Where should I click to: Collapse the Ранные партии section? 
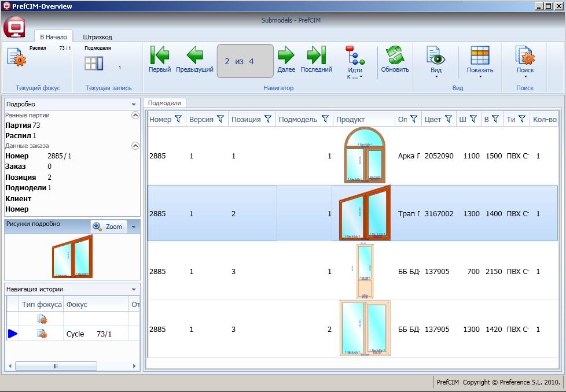135,116
